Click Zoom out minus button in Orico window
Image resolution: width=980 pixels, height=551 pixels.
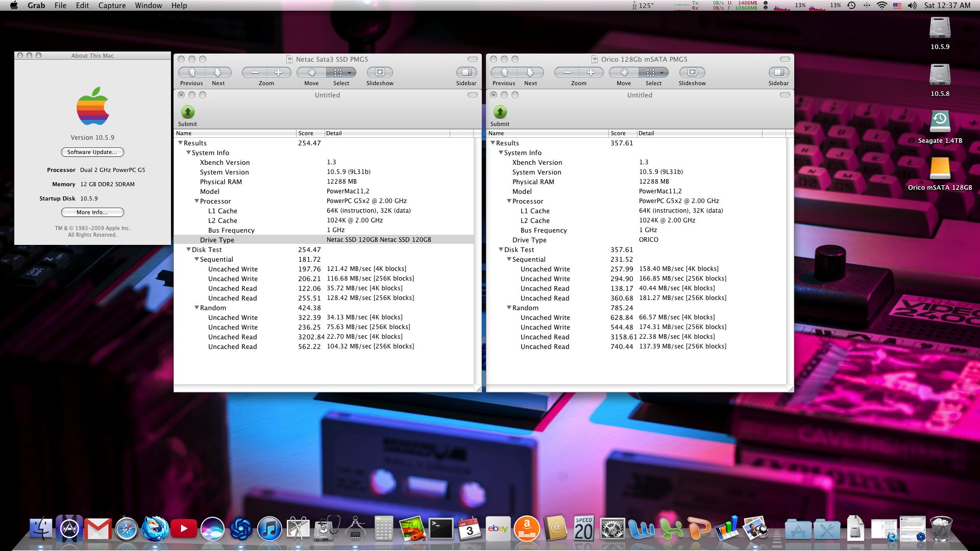pos(567,73)
